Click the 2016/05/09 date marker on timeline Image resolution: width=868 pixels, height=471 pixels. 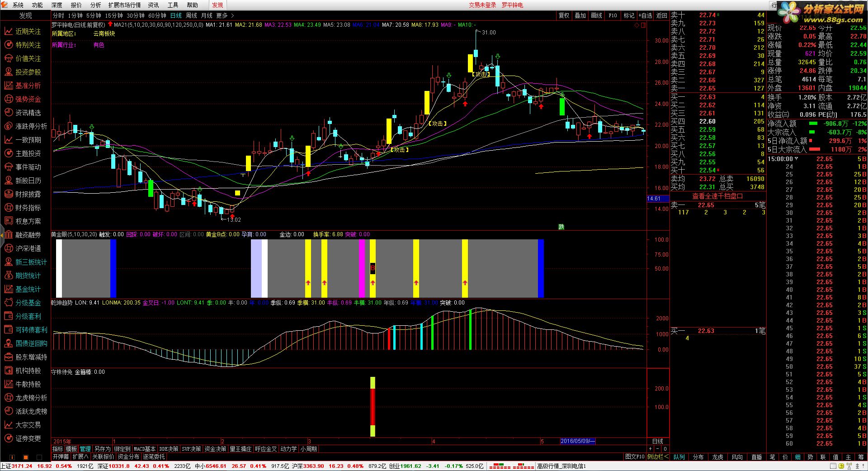pyautogui.click(x=578, y=441)
